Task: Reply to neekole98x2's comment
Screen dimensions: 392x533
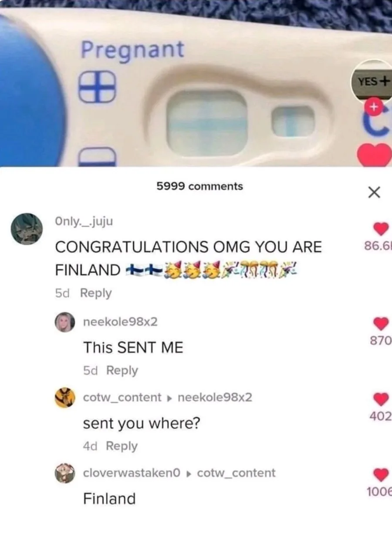Action: pyautogui.click(x=122, y=371)
